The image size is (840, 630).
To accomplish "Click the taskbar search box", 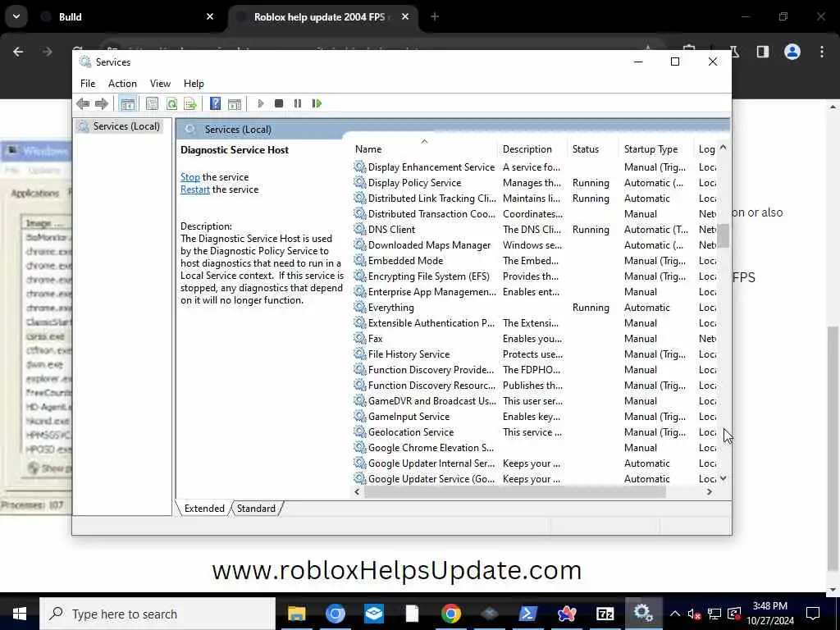I will pos(157,614).
